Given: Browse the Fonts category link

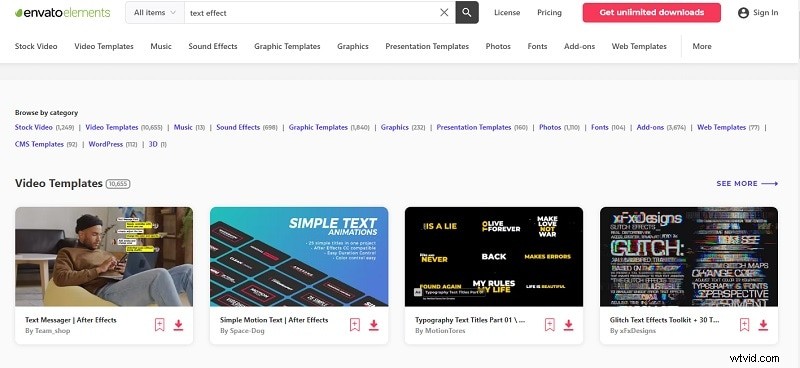Looking at the screenshot, I should coord(600,127).
